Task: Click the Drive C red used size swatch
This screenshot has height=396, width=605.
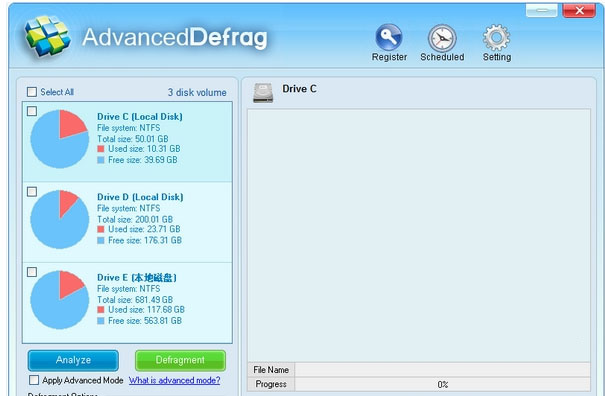Action: [x=101, y=149]
